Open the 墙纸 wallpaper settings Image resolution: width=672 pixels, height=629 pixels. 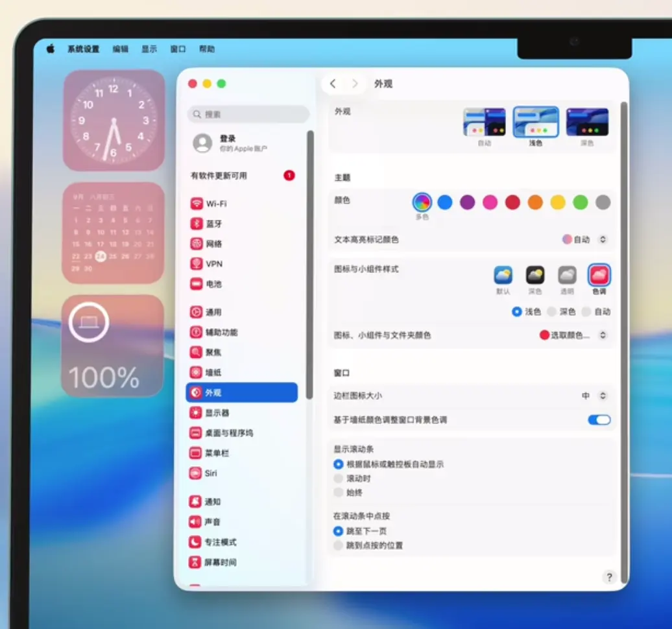[213, 372]
